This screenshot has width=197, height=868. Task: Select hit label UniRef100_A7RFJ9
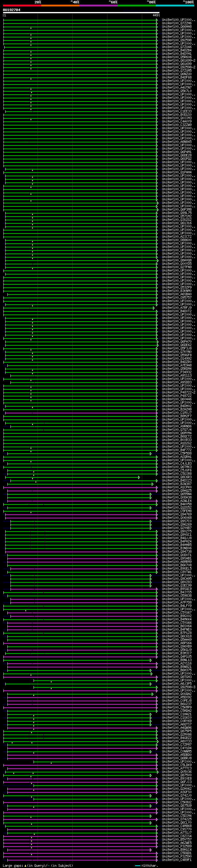click(177, 308)
